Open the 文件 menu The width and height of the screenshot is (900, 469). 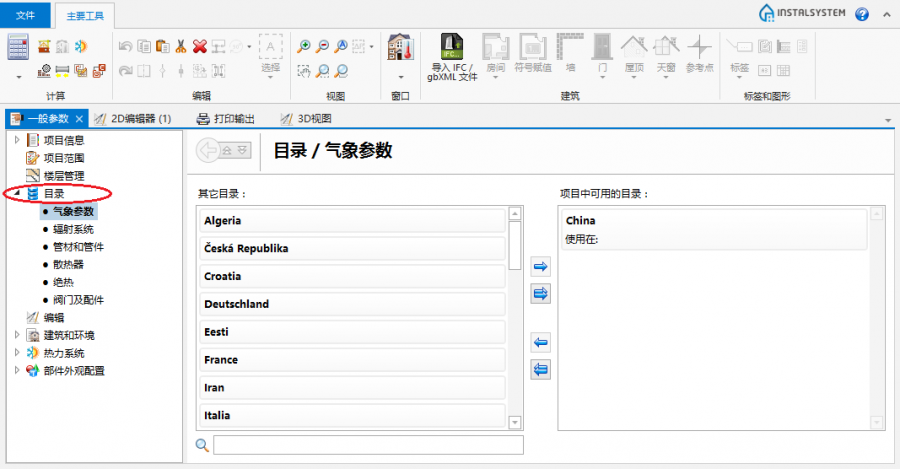click(26, 15)
